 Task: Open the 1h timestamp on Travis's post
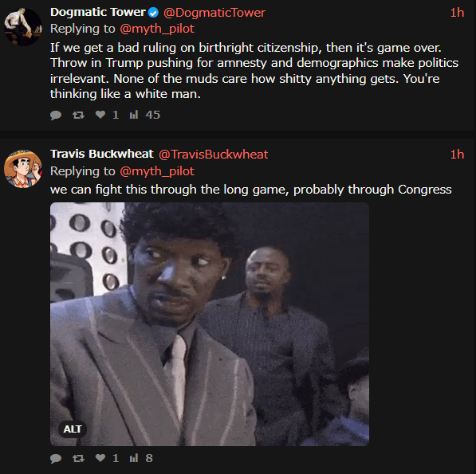pos(457,155)
